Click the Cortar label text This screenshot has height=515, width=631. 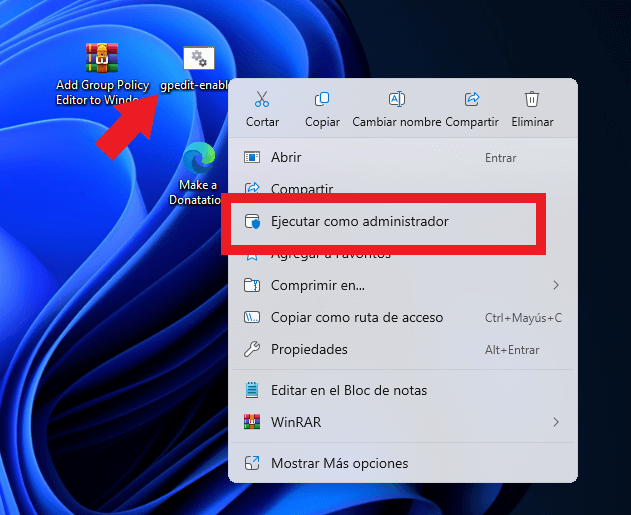point(262,122)
